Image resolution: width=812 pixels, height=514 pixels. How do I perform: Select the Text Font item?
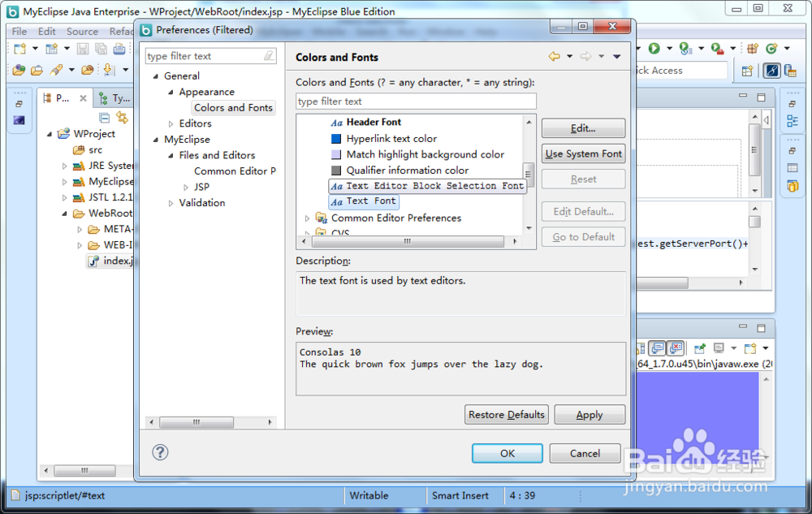click(364, 201)
